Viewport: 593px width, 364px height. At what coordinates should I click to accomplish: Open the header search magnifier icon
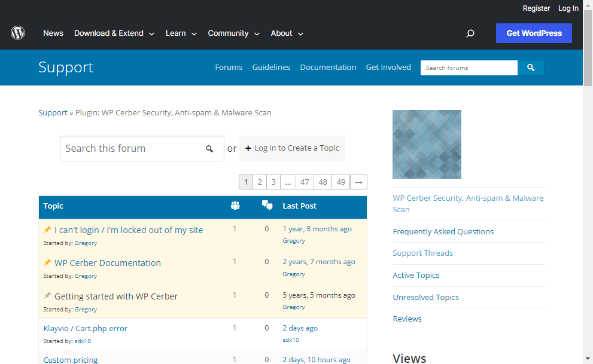(470, 33)
